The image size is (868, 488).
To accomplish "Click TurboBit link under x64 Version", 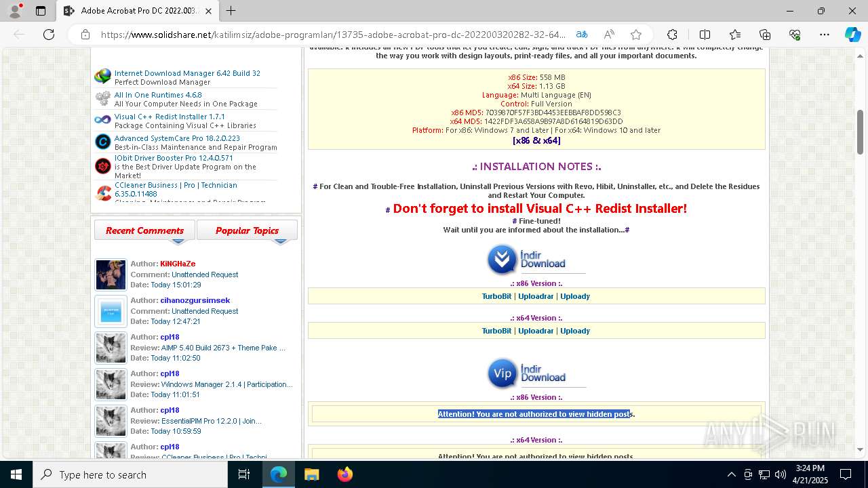I will [496, 331].
